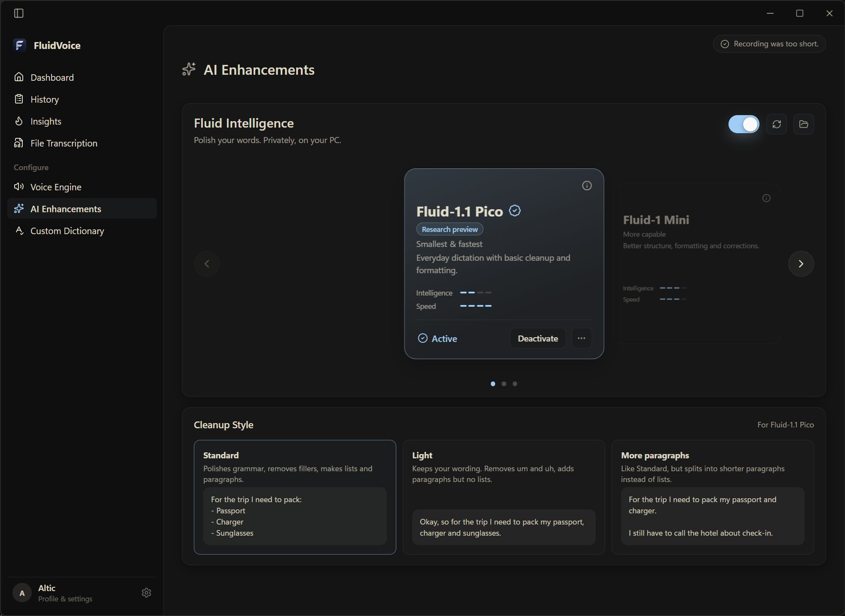Viewport: 845px width, 616px height.
Task: Open History in the sidebar
Action: click(82, 99)
